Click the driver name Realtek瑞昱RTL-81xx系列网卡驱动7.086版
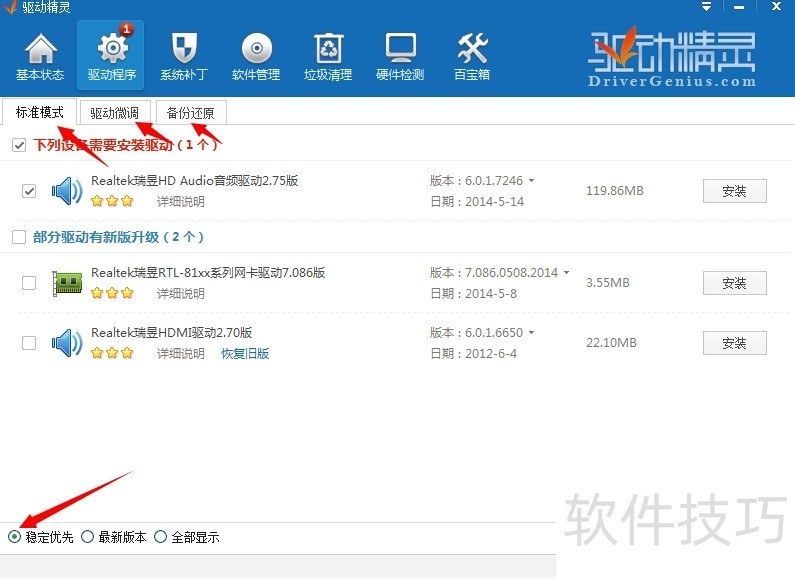The width and height of the screenshot is (795, 579). (208, 273)
